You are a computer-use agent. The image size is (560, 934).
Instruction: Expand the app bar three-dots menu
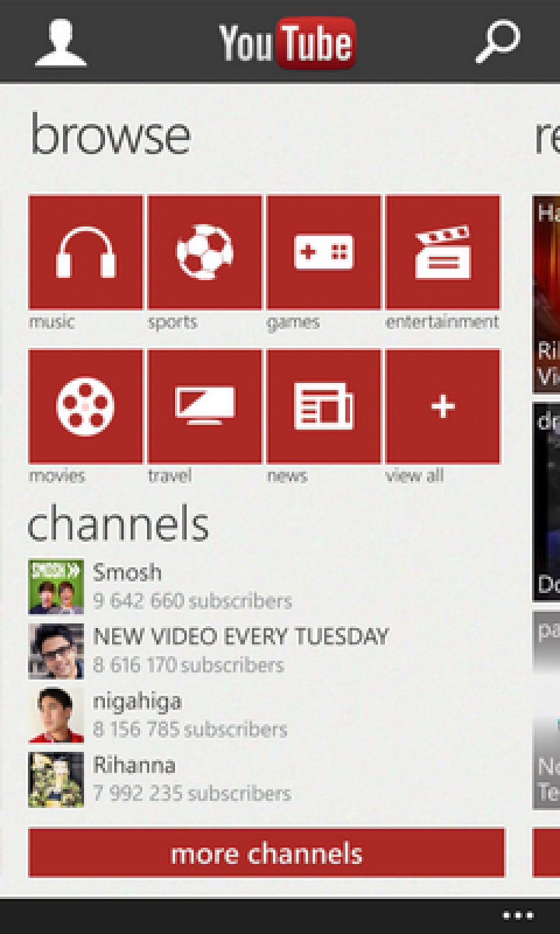point(518,915)
